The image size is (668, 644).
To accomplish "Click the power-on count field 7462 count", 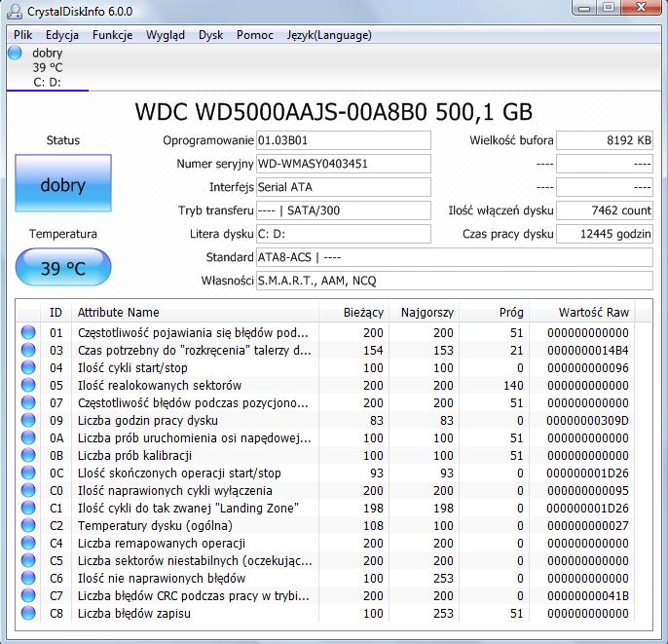I will pyautogui.click(x=605, y=210).
